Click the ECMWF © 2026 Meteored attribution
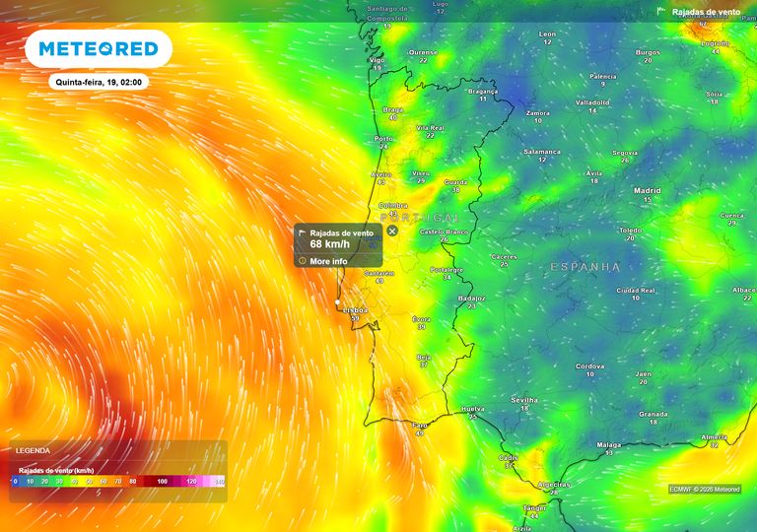 click(705, 489)
